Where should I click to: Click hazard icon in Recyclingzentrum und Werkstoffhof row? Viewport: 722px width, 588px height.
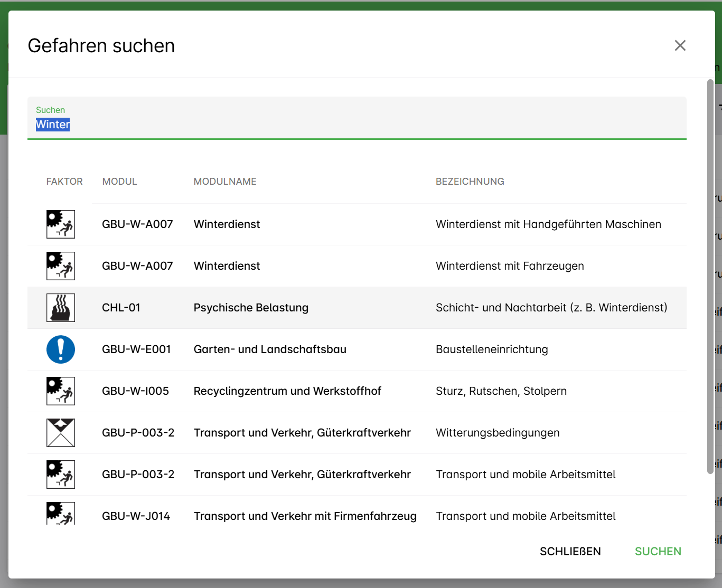coord(61,391)
